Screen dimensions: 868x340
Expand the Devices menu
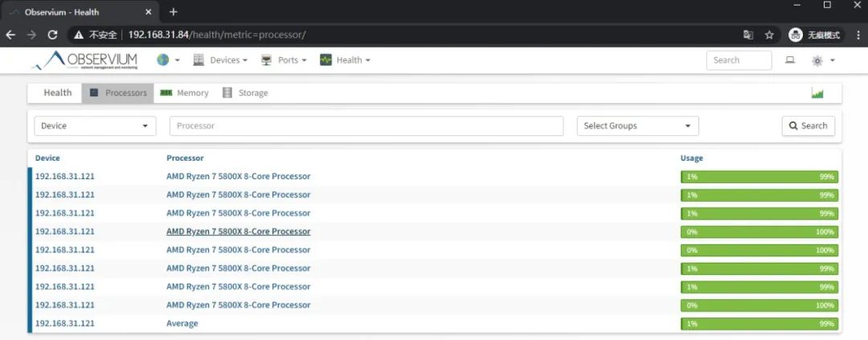pos(221,60)
